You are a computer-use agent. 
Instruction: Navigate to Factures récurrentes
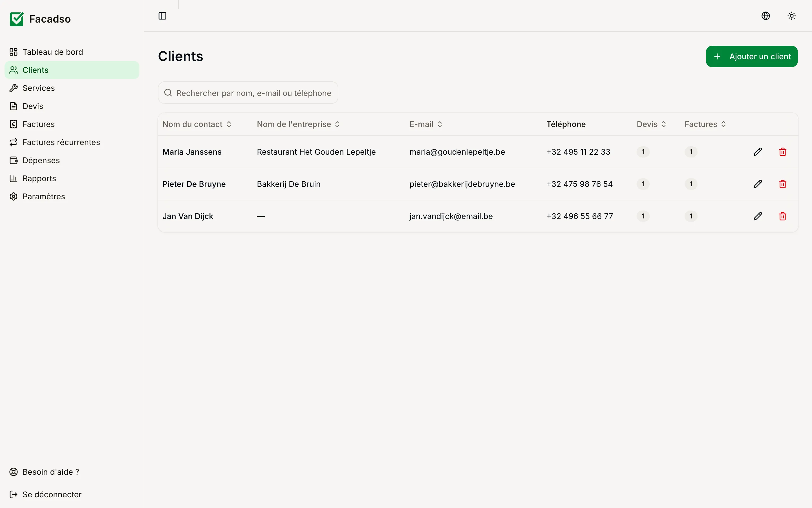72,143
